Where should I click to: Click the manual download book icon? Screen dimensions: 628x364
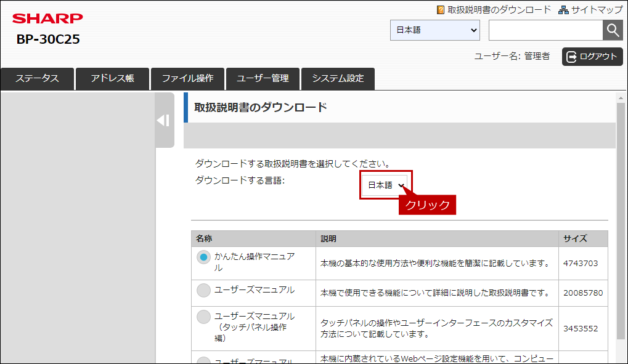click(441, 10)
